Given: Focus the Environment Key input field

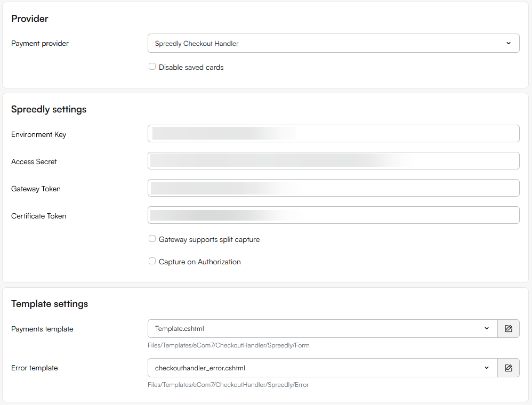Looking at the screenshot, I should pyautogui.click(x=333, y=134).
